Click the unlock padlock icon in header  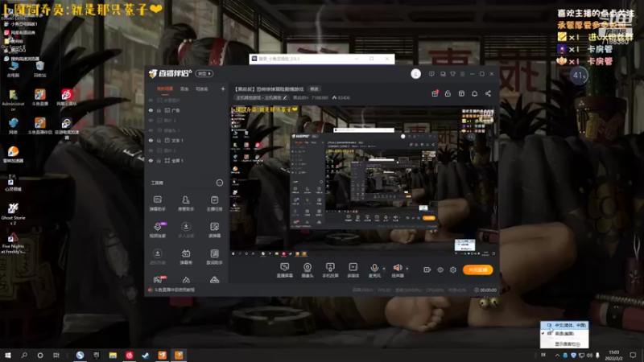tap(448, 93)
